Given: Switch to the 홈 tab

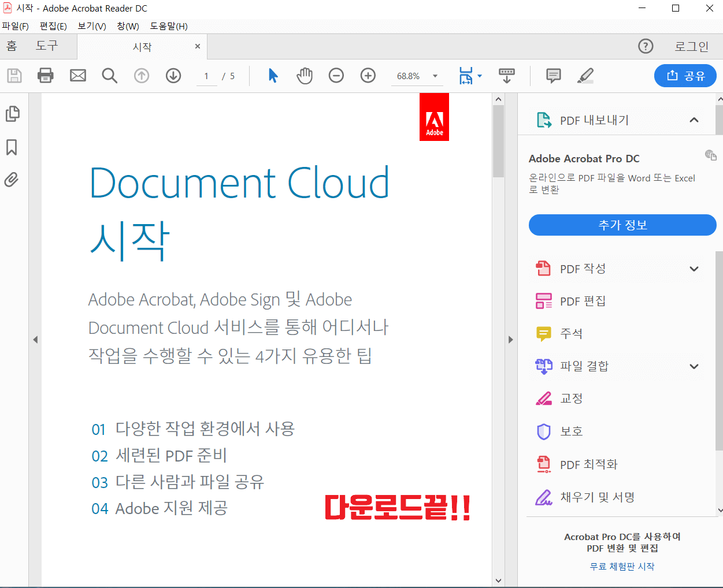Looking at the screenshot, I should click(12, 46).
